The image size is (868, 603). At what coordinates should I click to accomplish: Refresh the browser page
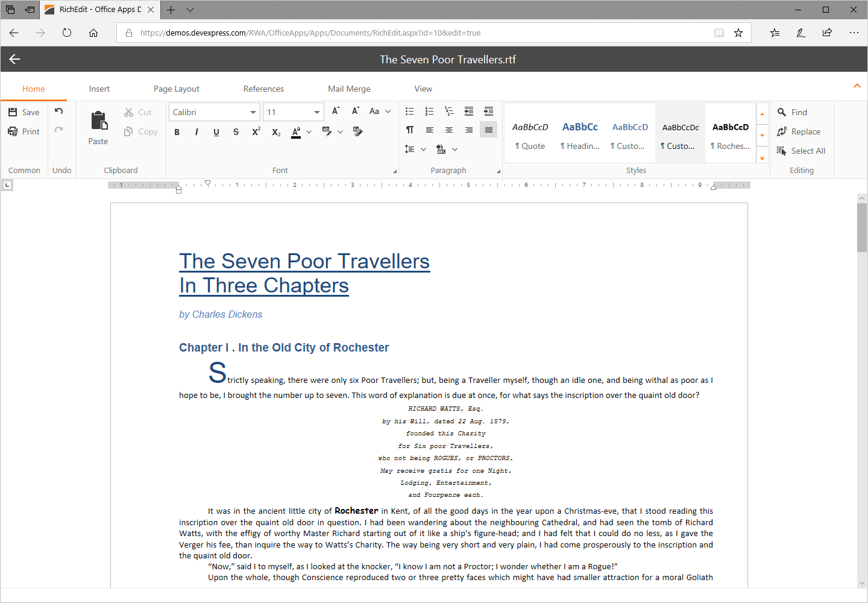(x=67, y=33)
